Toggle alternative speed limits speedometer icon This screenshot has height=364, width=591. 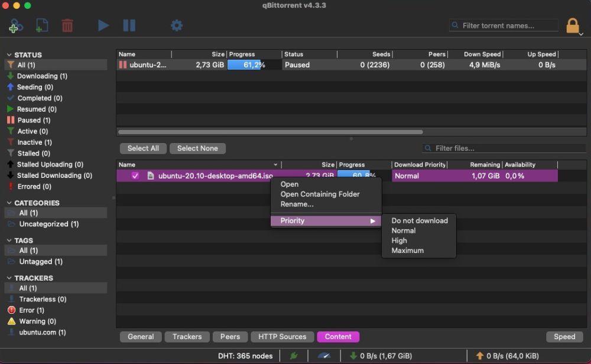tap(324, 356)
